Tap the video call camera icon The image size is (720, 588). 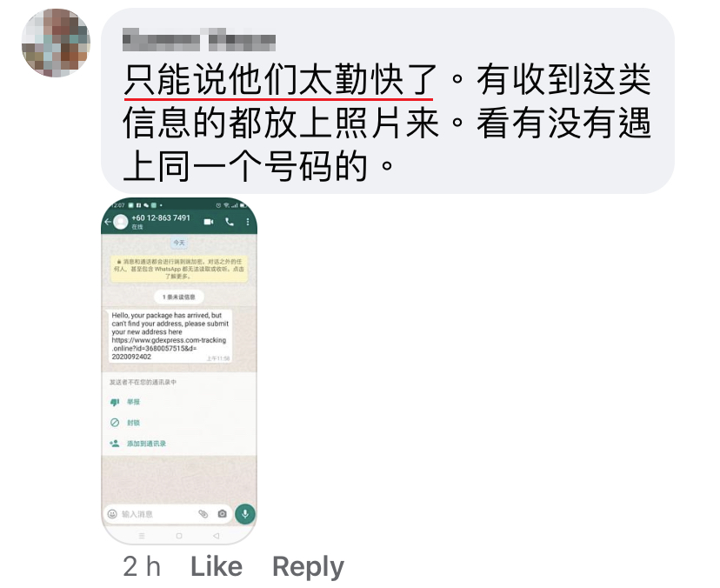209,222
